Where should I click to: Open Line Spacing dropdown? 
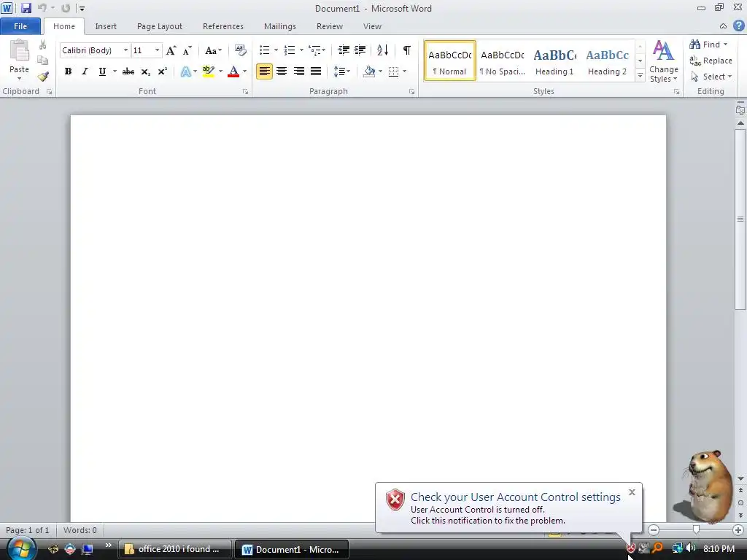(x=342, y=71)
